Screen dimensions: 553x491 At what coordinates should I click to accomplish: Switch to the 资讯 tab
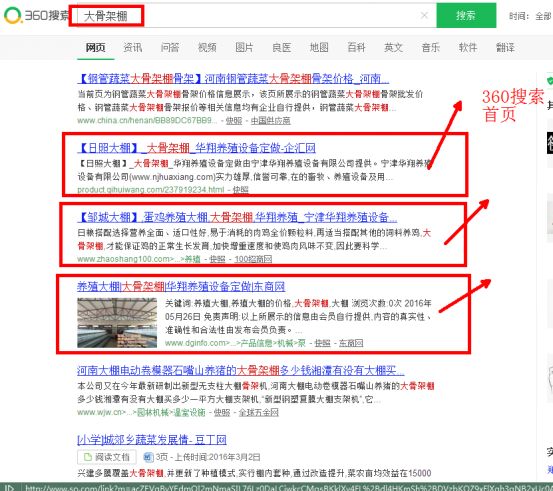click(133, 47)
